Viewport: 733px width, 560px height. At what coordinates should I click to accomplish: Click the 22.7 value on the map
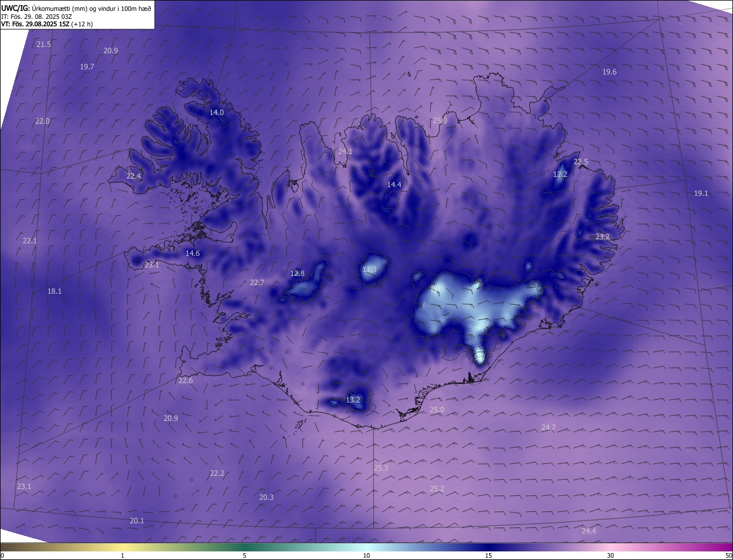tap(257, 283)
